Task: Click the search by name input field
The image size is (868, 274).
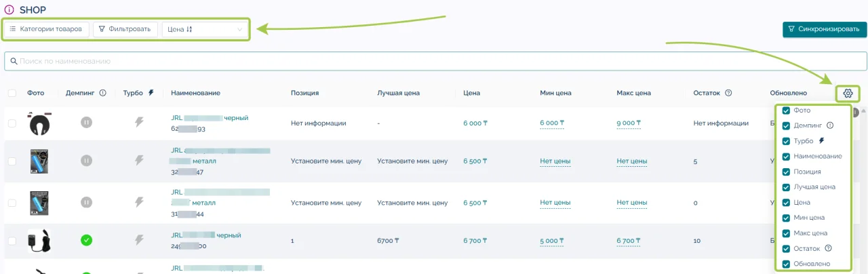Action: (x=434, y=61)
